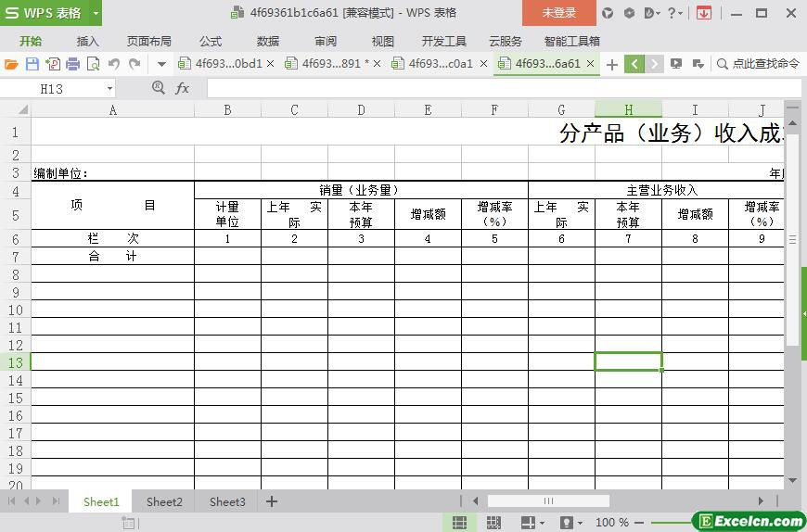Open the 数据 ribbon tab

(268, 41)
